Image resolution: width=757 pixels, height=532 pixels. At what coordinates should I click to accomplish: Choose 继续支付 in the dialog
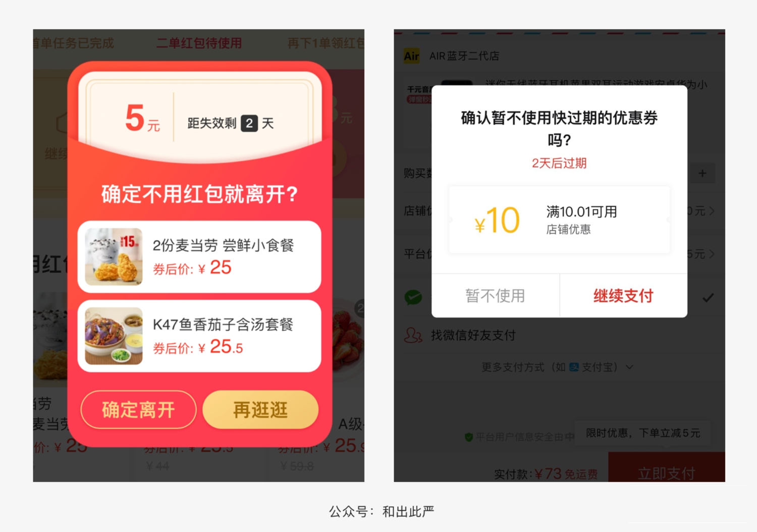point(624,296)
